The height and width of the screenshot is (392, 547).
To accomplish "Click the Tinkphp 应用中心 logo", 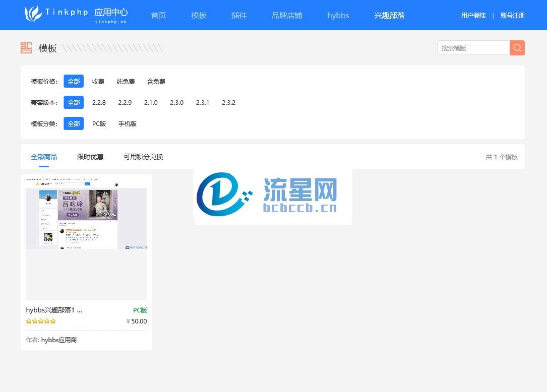I will tap(76, 15).
